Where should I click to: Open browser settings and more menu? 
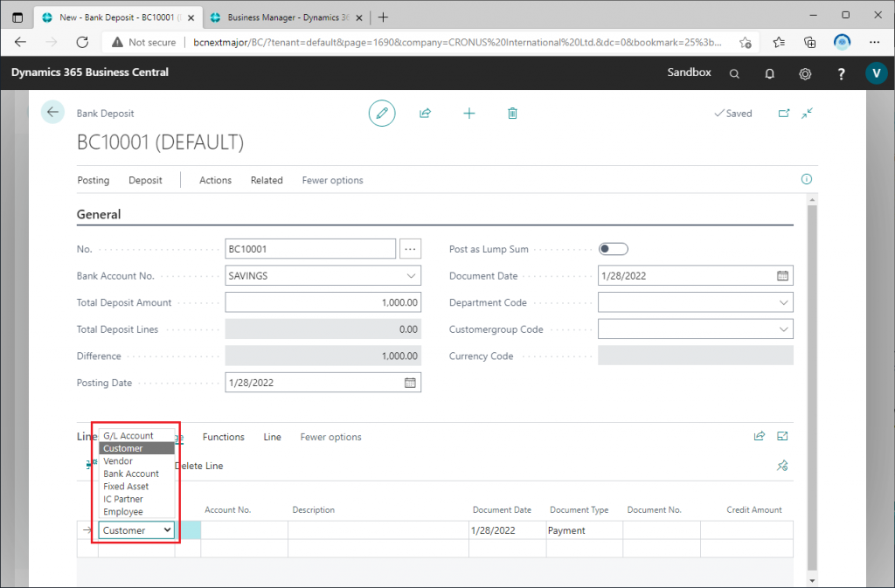click(874, 42)
